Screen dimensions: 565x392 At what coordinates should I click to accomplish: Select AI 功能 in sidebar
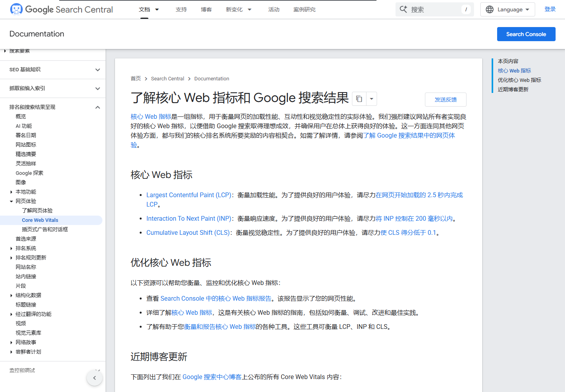pyautogui.click(x=24, y=126)
